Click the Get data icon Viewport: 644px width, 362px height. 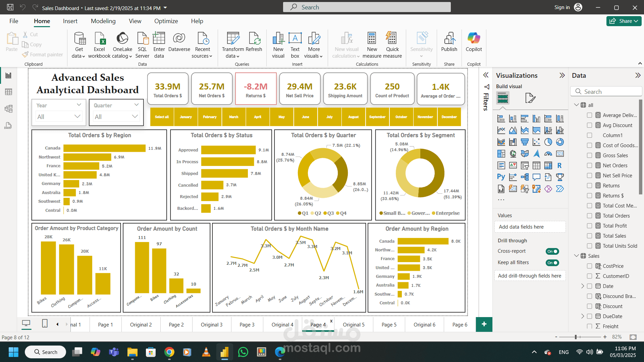(79, 39)
